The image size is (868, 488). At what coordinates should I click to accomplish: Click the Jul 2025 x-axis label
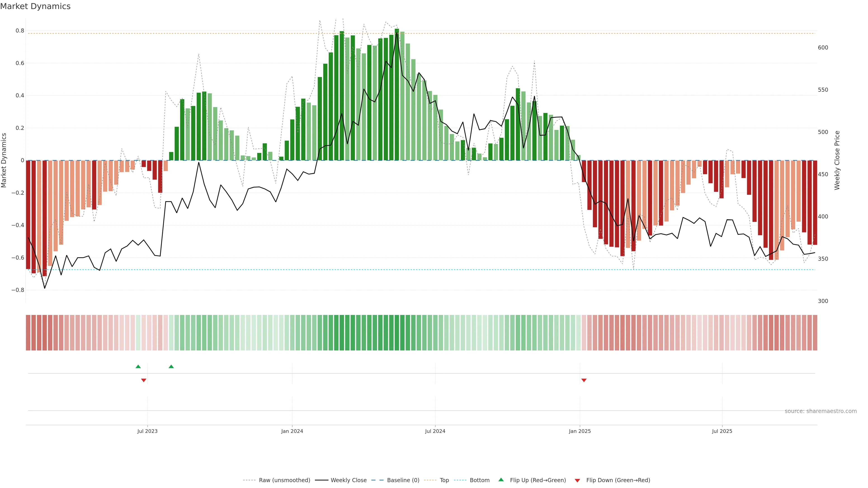pos(722,431)
